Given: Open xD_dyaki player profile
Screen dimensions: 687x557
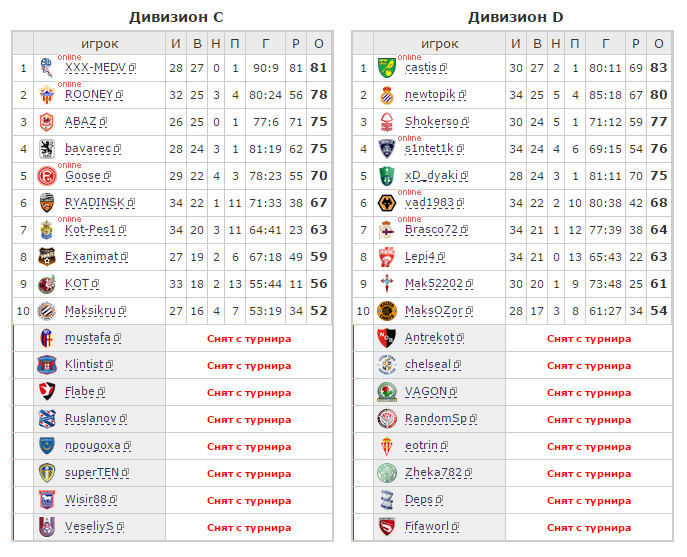Looking at the screenshot, I should click(431, 176).
